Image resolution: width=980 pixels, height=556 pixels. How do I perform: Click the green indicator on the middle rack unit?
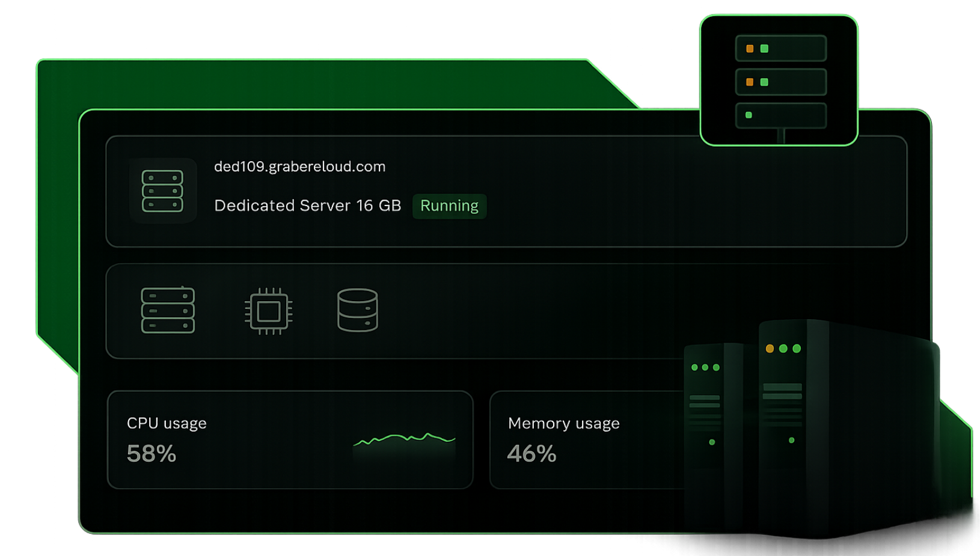click(764, 82)
